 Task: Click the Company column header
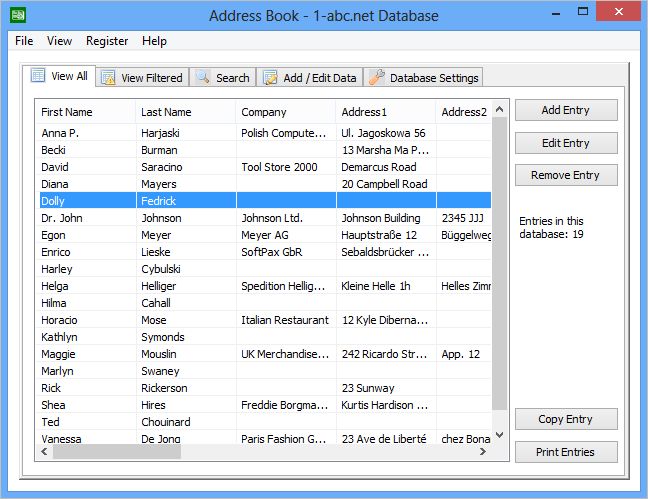(x=285, y=112)
